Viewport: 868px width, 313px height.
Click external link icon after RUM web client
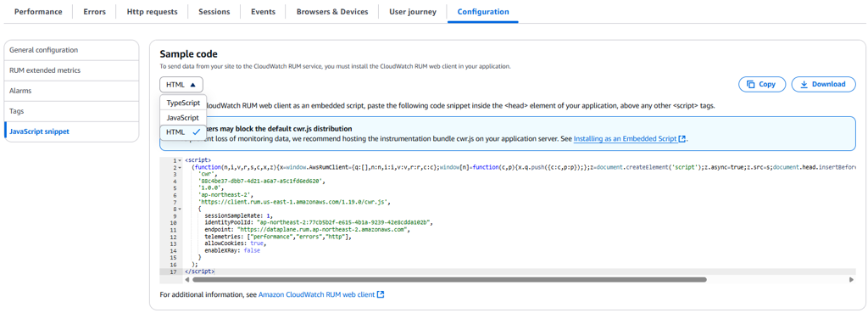[381, 294]
